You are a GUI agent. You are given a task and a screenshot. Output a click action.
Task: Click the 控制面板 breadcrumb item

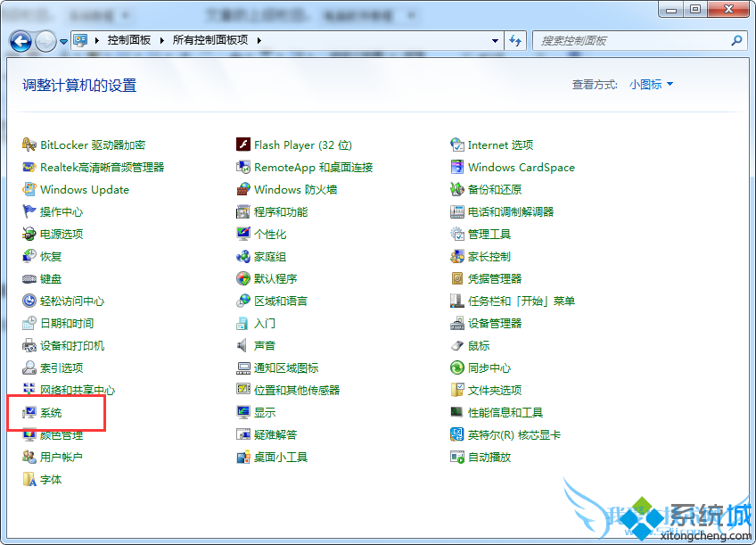[x=129, y=40]
